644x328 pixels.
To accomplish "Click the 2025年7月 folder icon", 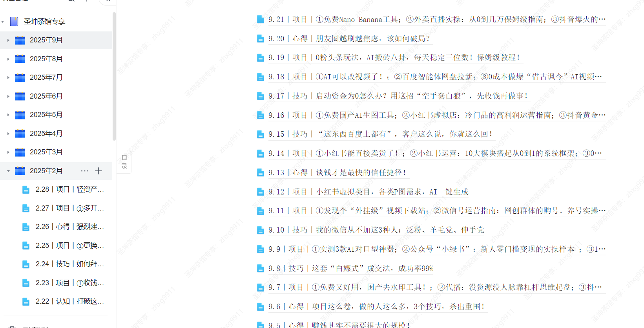I will [x=20, y=77].
